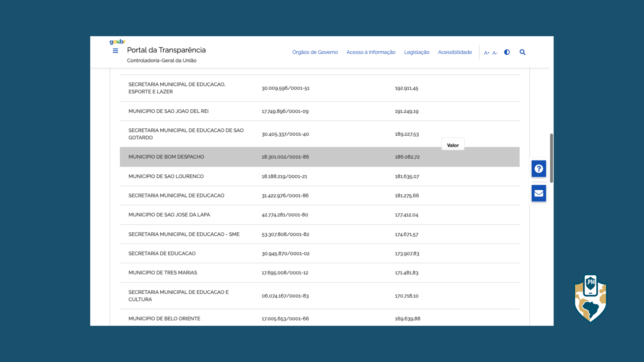The image size is (644, 362).
Task: Select the Municipio de Bom Despacho row
Action: point(166,157)
